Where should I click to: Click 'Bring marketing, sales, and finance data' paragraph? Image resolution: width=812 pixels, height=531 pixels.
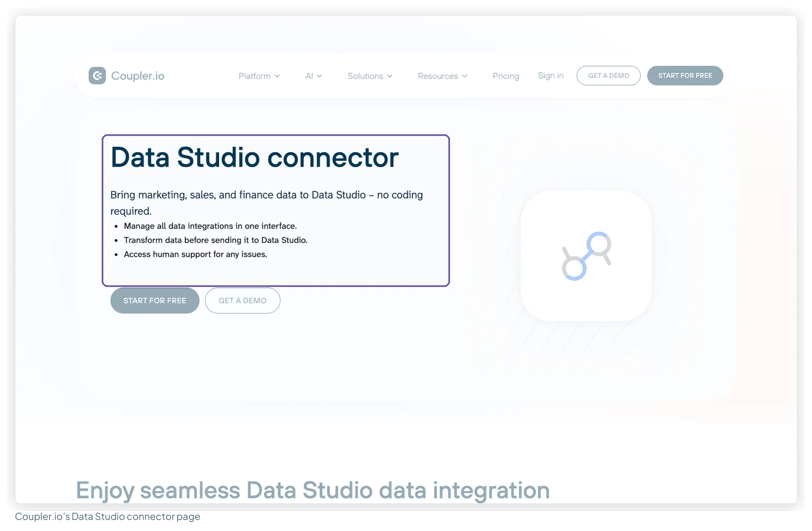point(266,203)
